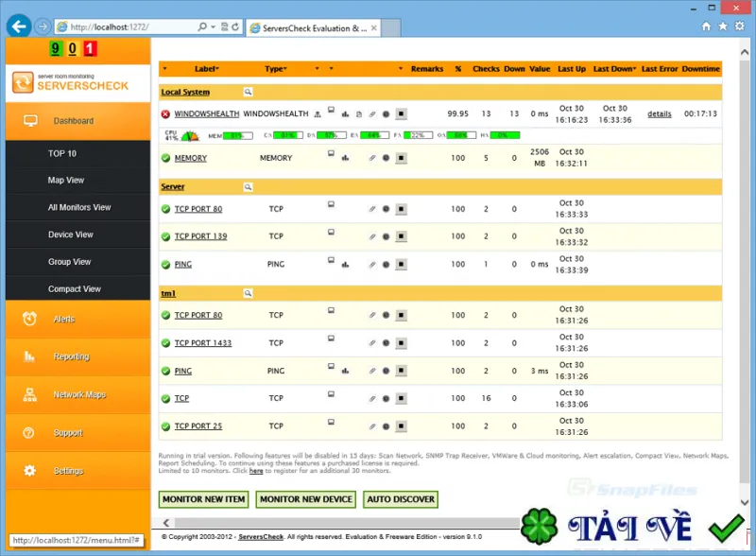Show graph icon for PING with 3 ms value

[x=345, y=371]
